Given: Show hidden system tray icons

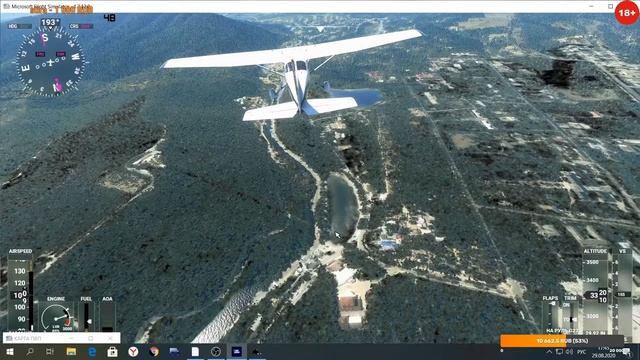Looking at the screenshot, I should tap(549, 352).
